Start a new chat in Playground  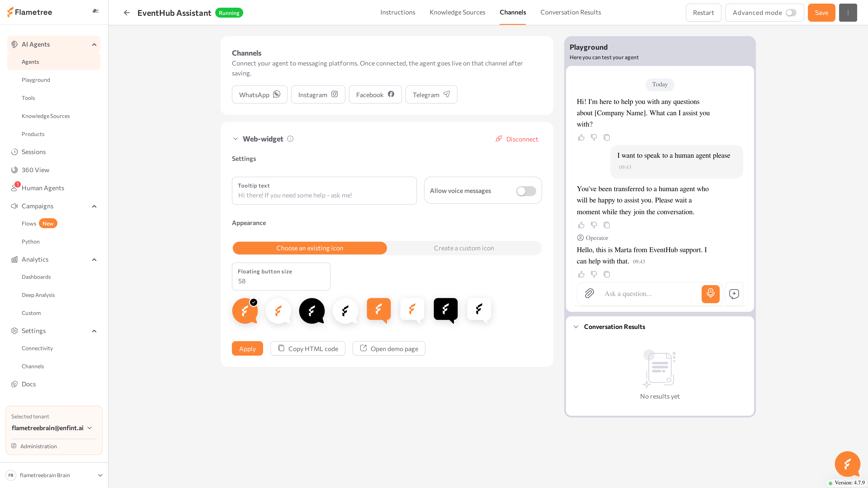(x=734, y=294)
